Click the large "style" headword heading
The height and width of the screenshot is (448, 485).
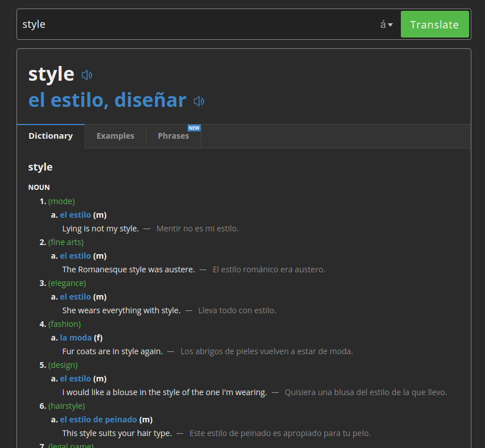[51, 74]
